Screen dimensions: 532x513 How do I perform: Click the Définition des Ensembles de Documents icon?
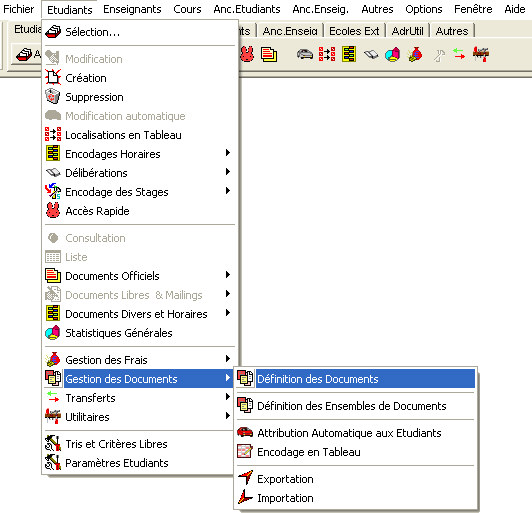click(x=245, y=405)
